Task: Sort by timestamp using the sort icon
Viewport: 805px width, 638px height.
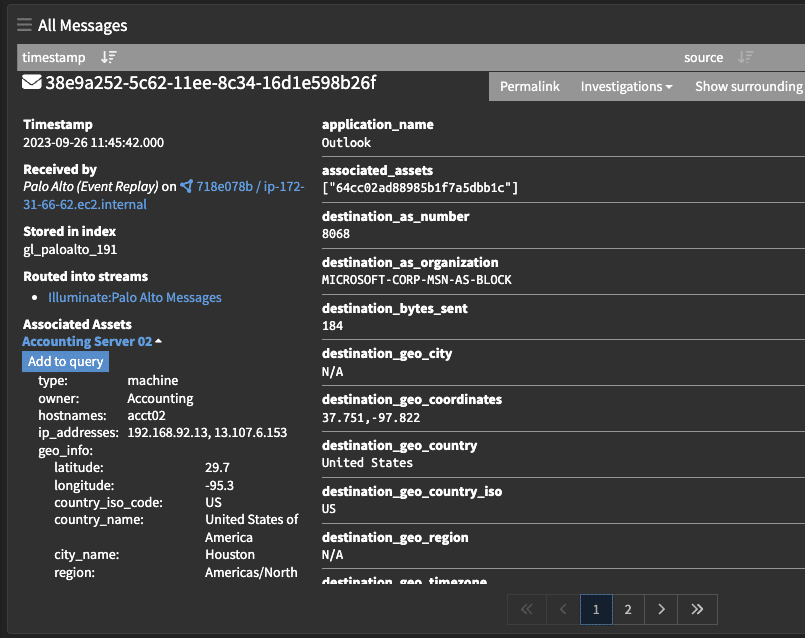Action: [109, 58]
